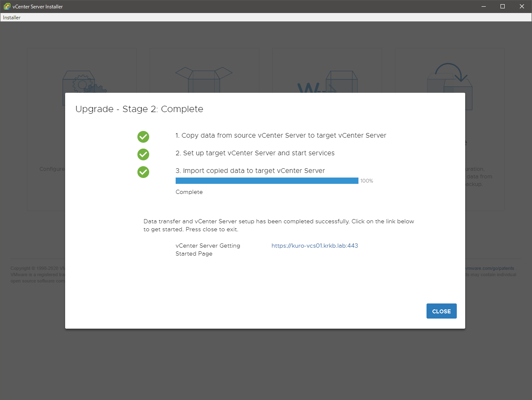Click 'Set up target vCenter Server' step text
This screenshot has height=400, width=532.
click(x=255, y=153)
